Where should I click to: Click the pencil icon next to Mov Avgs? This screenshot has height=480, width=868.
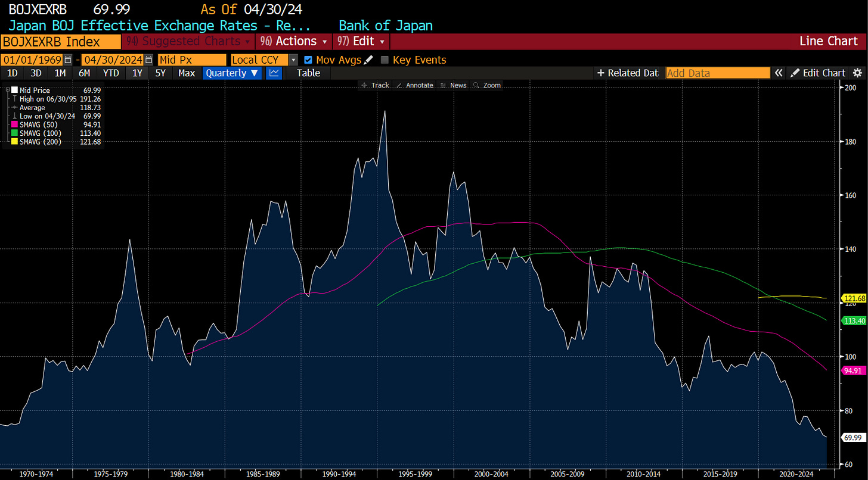[368, 60]
